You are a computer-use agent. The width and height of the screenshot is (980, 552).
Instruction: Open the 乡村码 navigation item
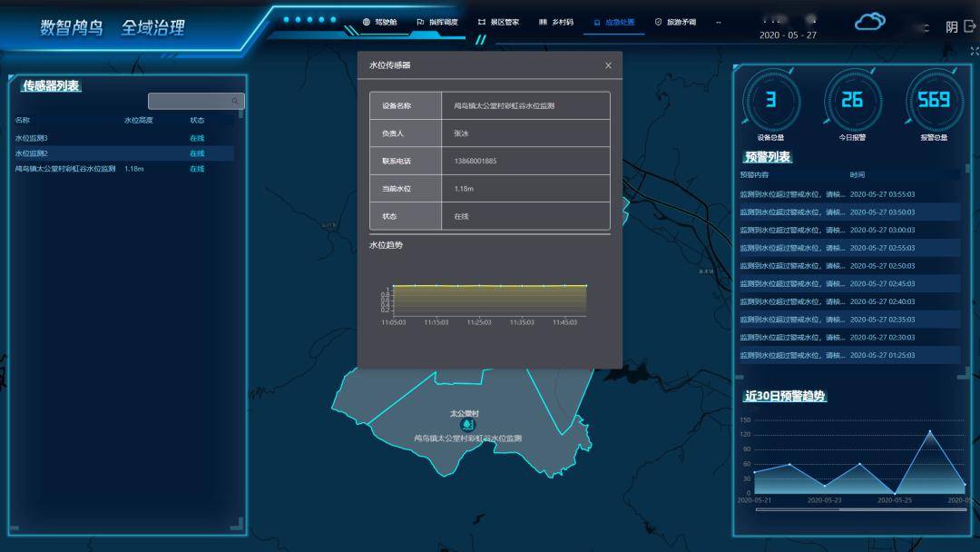click(x=556, y=22)
